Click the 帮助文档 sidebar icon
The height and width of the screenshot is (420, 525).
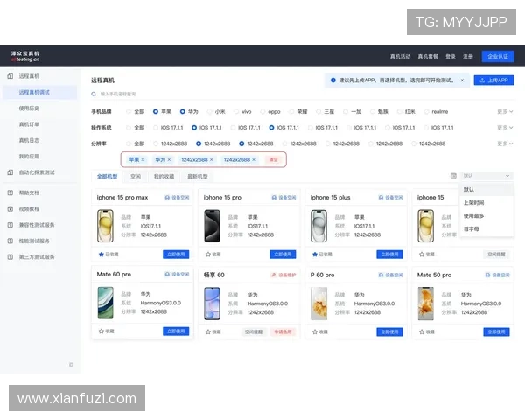[x=10, y=192]
